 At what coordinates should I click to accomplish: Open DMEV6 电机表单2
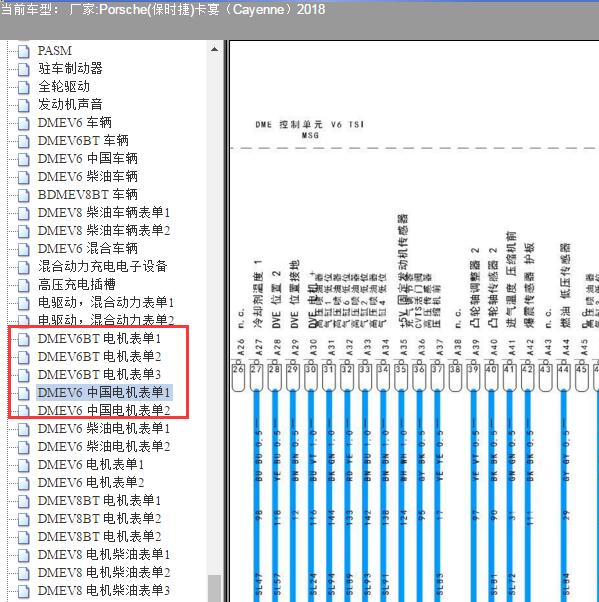[91, 483]
